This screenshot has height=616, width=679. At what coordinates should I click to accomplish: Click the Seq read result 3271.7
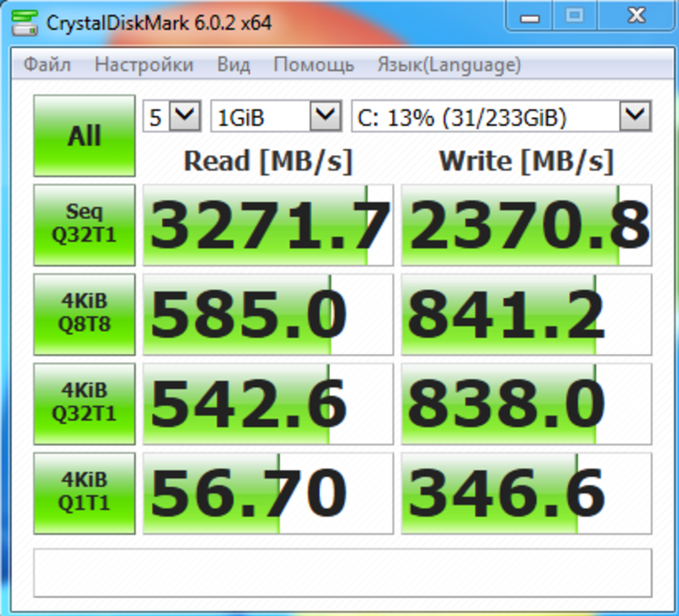(x=268, y=225)
